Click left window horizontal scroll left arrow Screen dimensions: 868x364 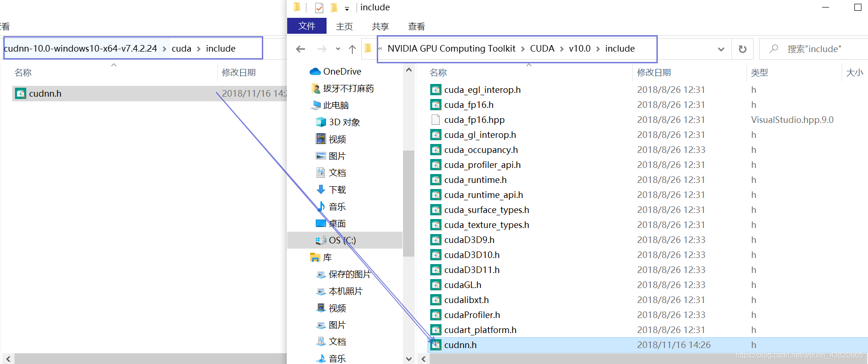[x=8, y=359]
